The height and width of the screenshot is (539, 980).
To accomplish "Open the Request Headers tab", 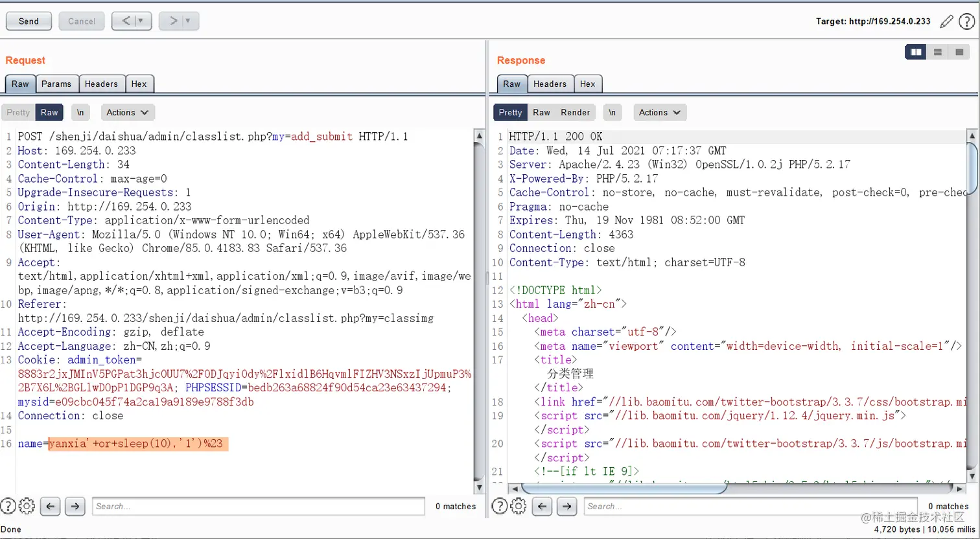I will tap(101, 84).
